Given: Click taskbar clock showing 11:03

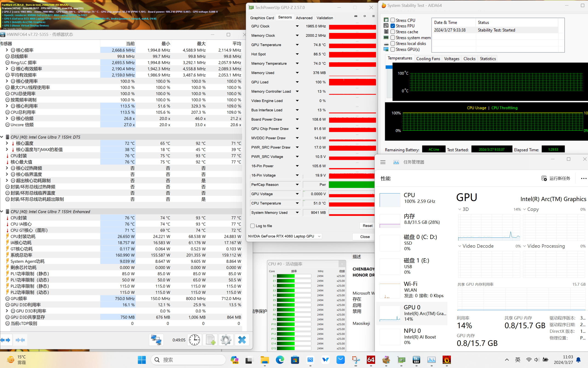Looking at the screenshot, I should pos(563,360).
